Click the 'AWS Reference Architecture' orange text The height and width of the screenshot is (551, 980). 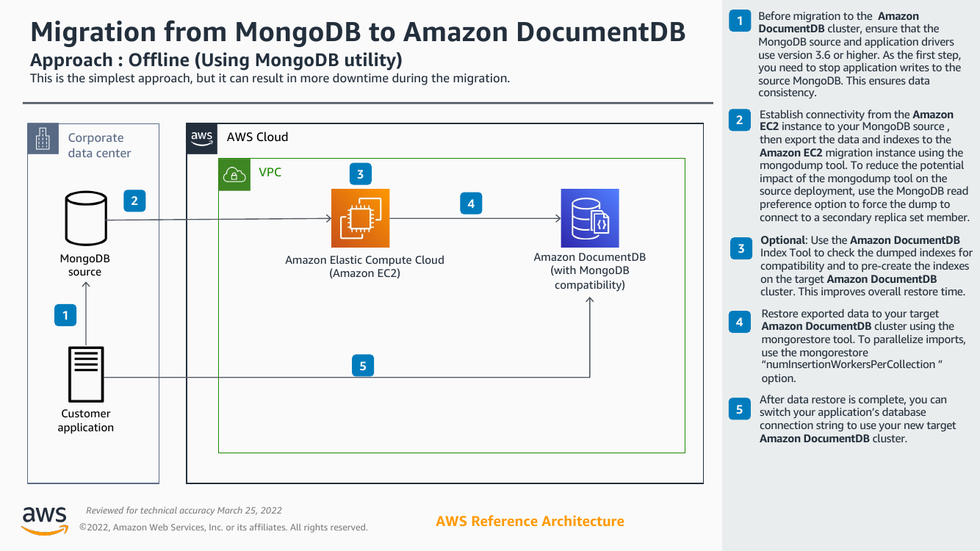click(530, 521)
